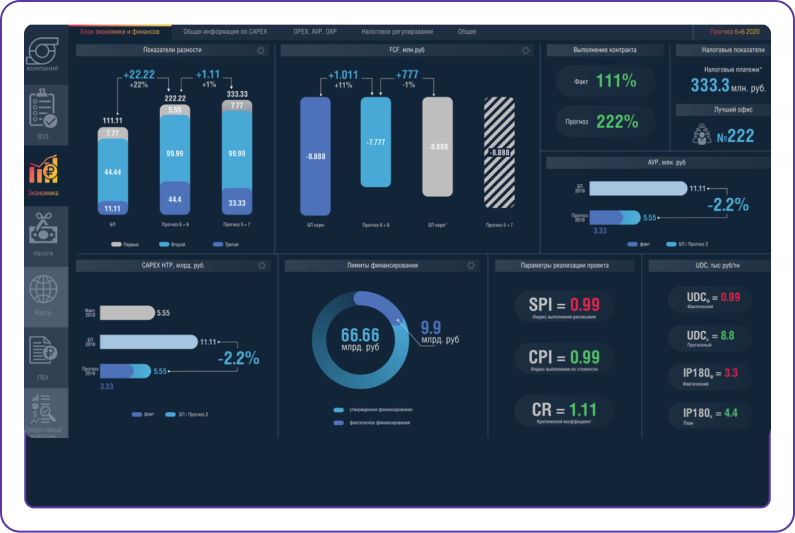Open settings gear of FCF panel
The height and width of the screenshot is (533, 795).
pos(526,50)
